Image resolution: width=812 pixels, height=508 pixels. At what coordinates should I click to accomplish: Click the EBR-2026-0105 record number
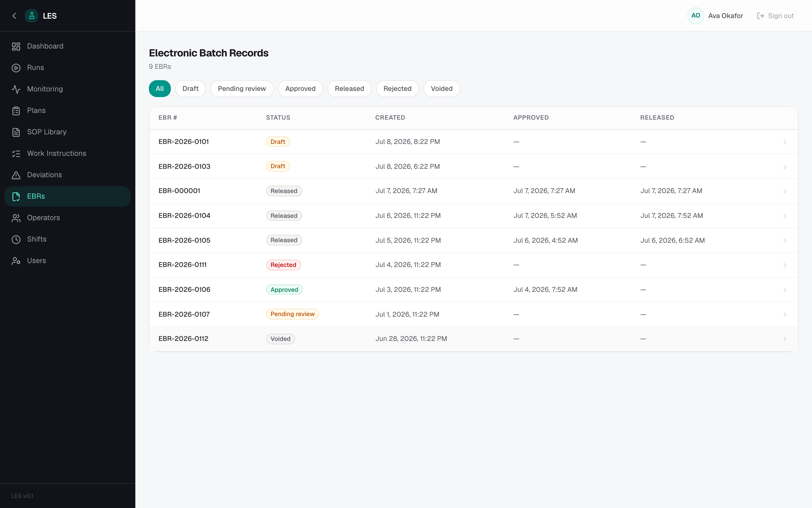coord(184,240)
